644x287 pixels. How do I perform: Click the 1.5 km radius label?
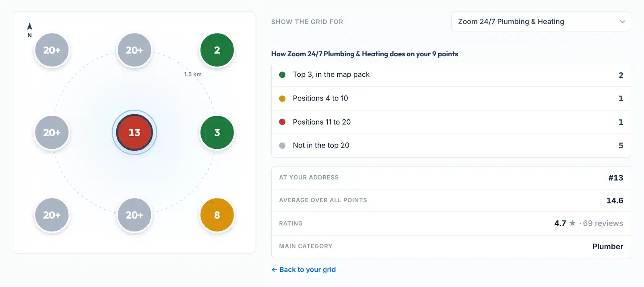(193, 74)
